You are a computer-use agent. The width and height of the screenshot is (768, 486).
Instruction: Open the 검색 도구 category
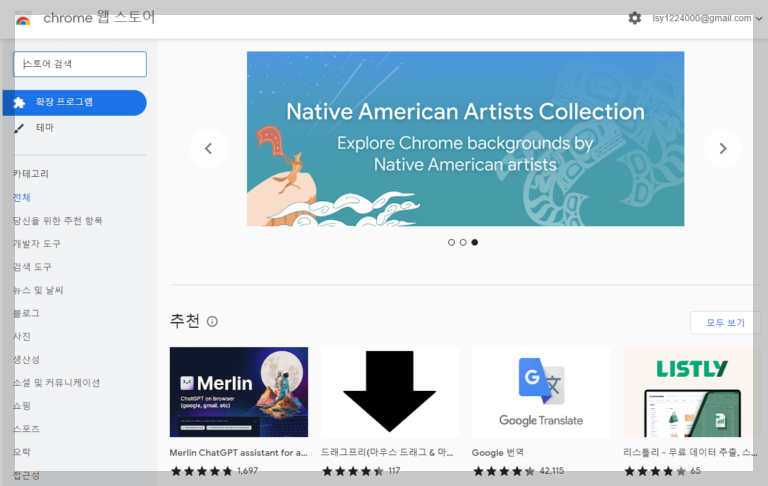click(32, 267)
